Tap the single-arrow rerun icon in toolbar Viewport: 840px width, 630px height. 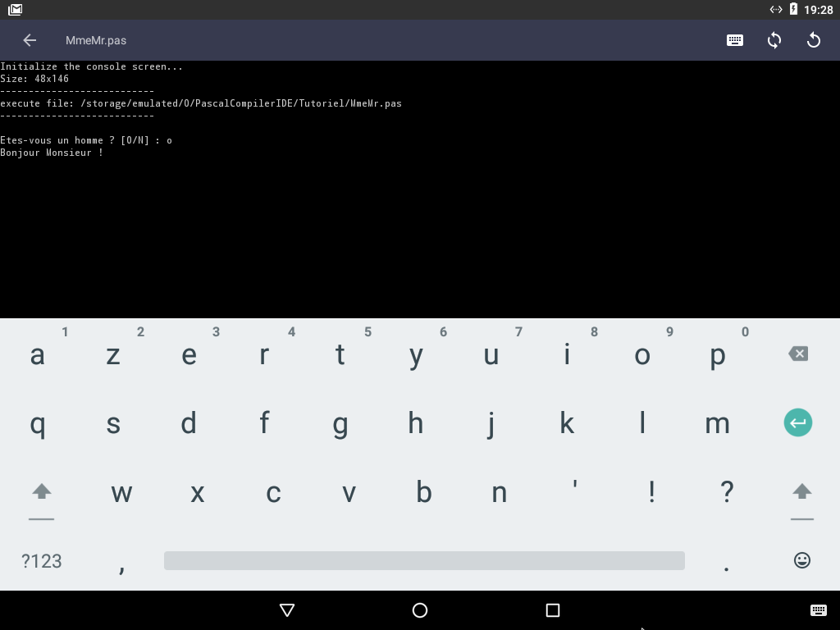pos(814,40)
